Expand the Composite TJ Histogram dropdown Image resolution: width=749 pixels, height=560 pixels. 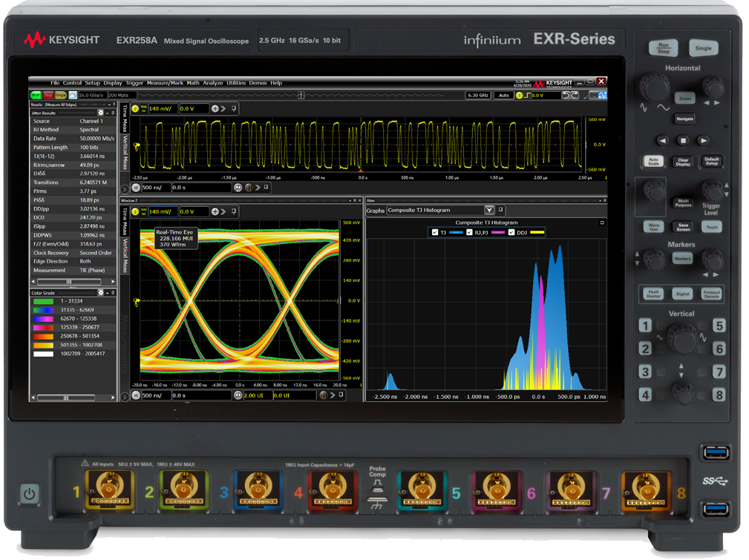(x=488, y=210)
